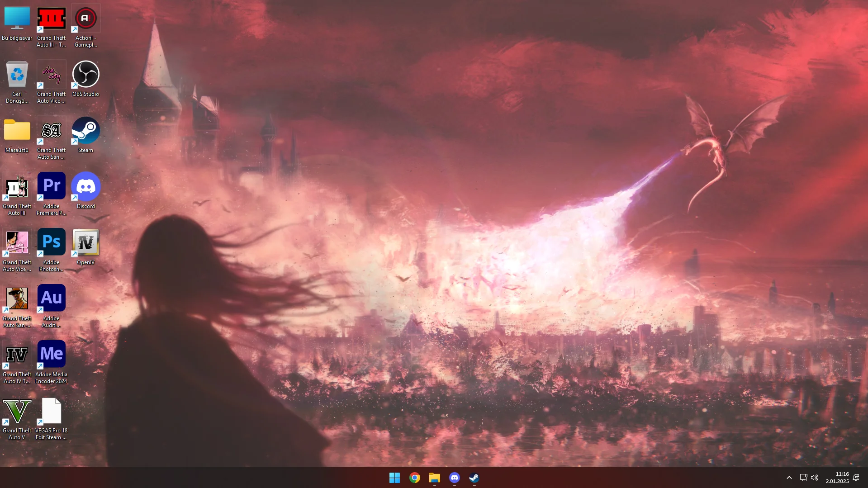Open the notifications bell icon
868x488 pixels.
pyautogui.click(x=856, y=478)
